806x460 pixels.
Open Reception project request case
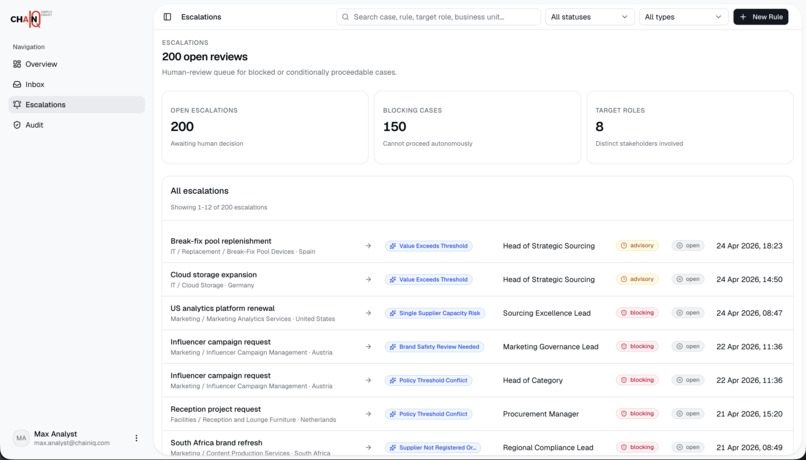pyautogui.click(x=215, y=409)
